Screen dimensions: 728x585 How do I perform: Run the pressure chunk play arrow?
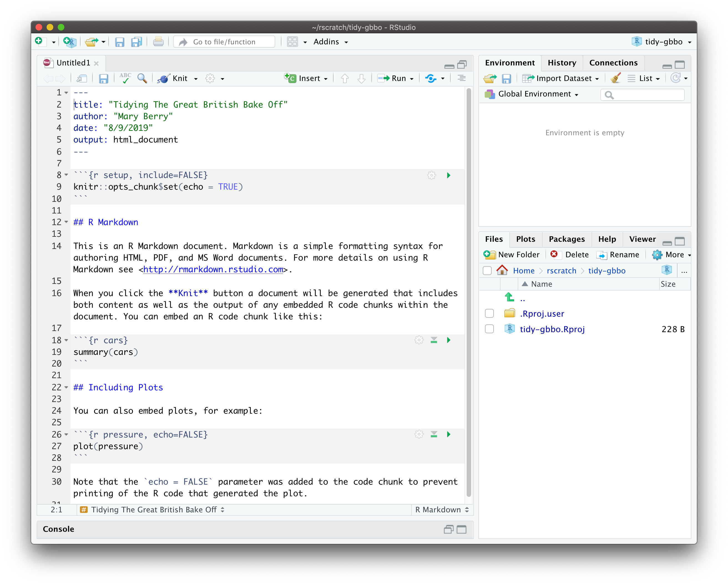pos(448,434)
